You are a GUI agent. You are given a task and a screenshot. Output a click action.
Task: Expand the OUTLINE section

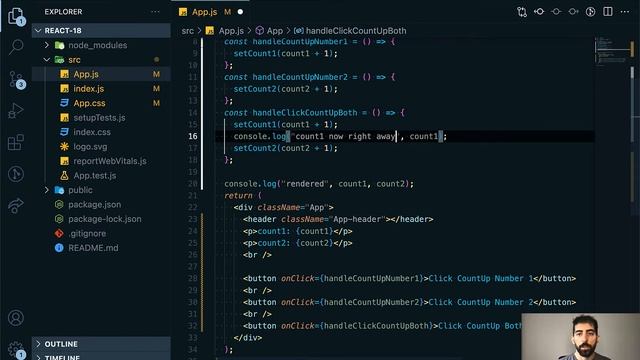point(101,344)
